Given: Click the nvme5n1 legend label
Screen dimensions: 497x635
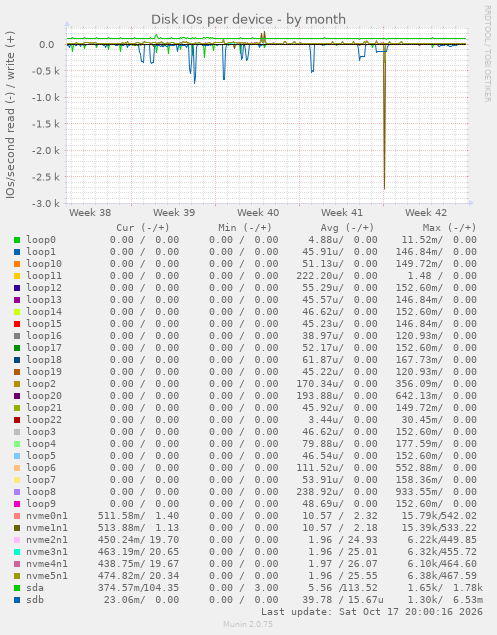Looking at the screenshot, I should [47, 576].
